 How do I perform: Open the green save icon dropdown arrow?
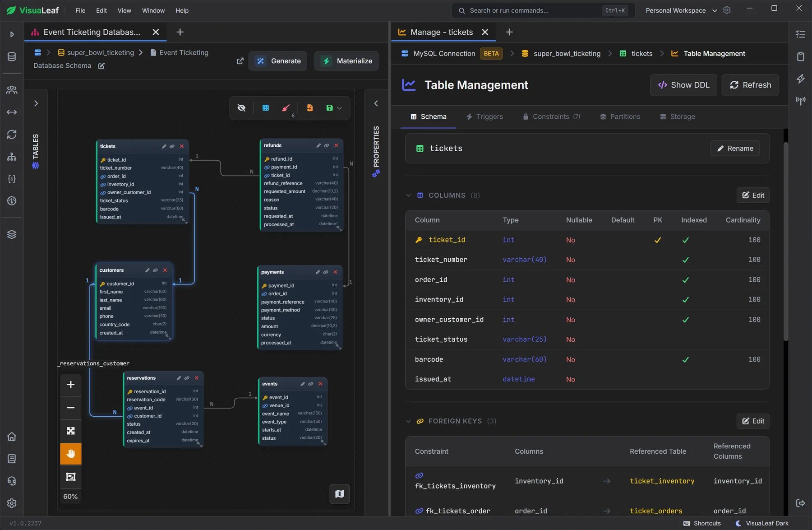tap(340, 108)
